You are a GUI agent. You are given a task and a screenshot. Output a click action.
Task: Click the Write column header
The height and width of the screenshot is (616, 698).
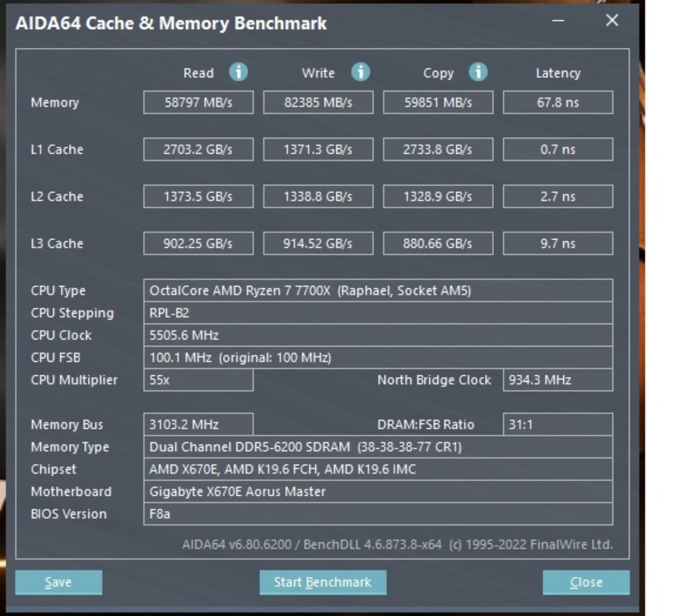[318, 73]
